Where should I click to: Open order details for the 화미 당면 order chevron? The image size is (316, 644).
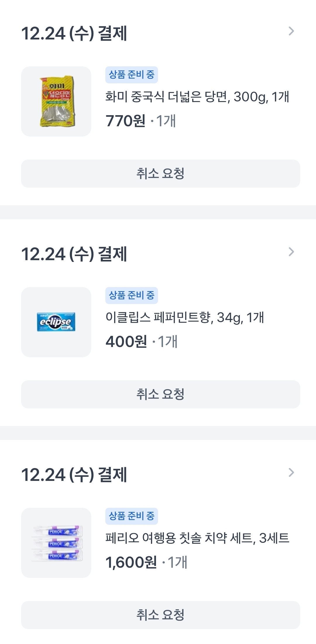click(x=291, y=31)
